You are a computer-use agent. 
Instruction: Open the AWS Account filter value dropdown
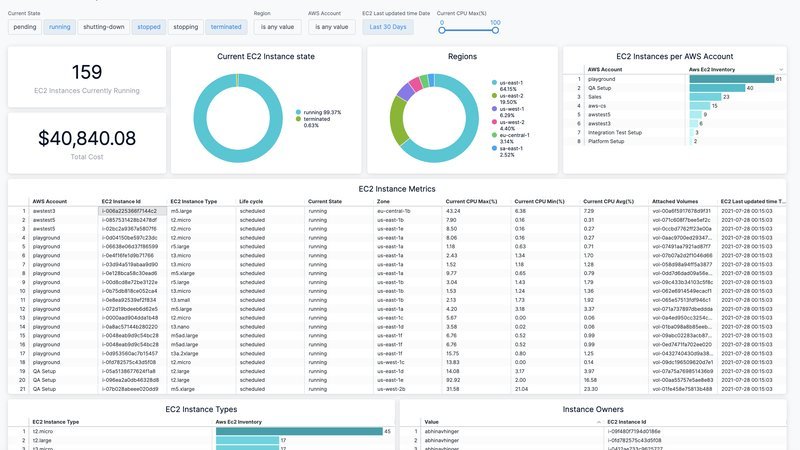(331, 27)
